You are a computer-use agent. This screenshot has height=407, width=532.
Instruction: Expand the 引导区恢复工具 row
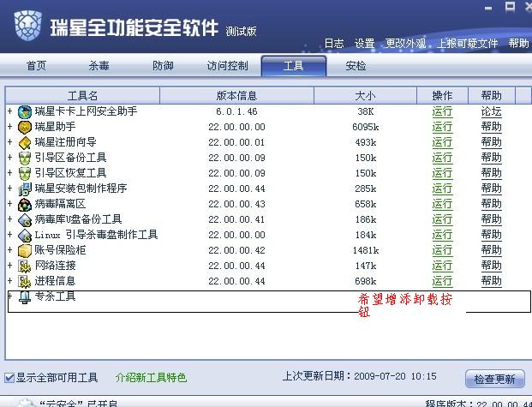10,173
